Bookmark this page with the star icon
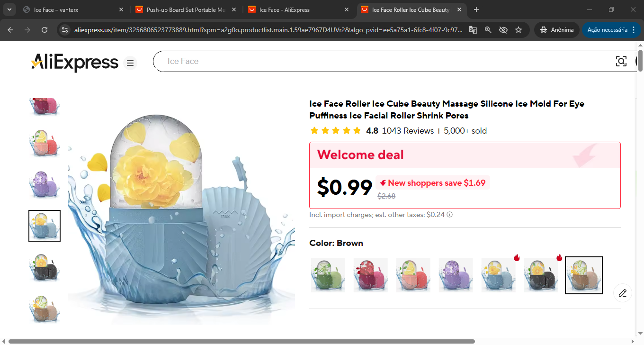This screenshot has height=345, width=644. pyautogui.click(x=519, y=30)
